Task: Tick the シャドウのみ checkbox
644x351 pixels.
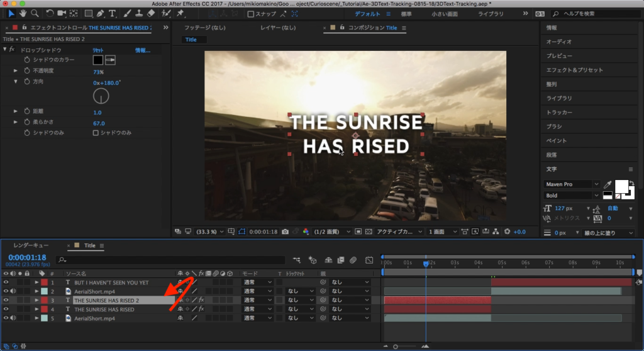Action: pos(96,133)
